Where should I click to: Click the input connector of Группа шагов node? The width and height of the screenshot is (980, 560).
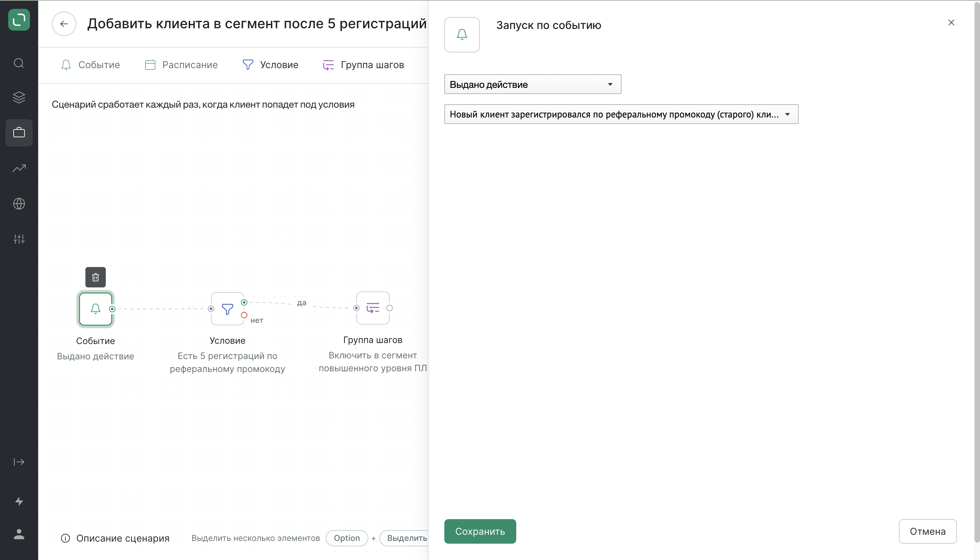(x=356, y=308)
